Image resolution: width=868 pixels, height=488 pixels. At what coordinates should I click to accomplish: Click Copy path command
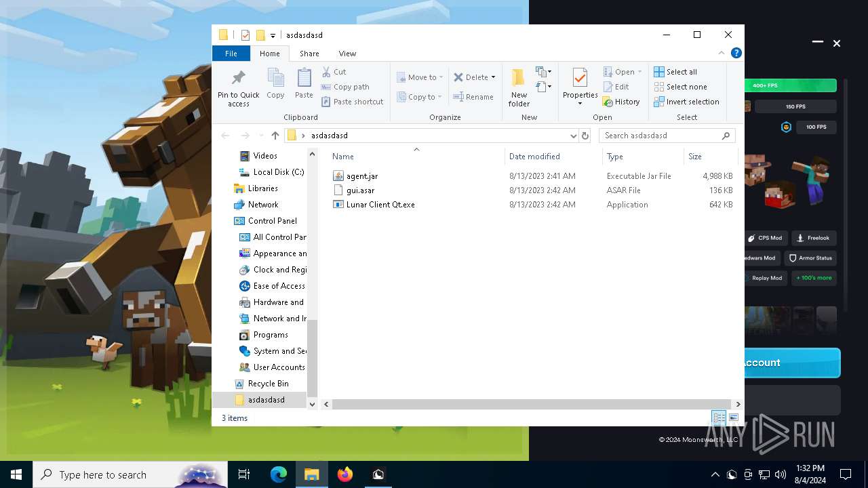pyautogui.click(x=345, y=87)
